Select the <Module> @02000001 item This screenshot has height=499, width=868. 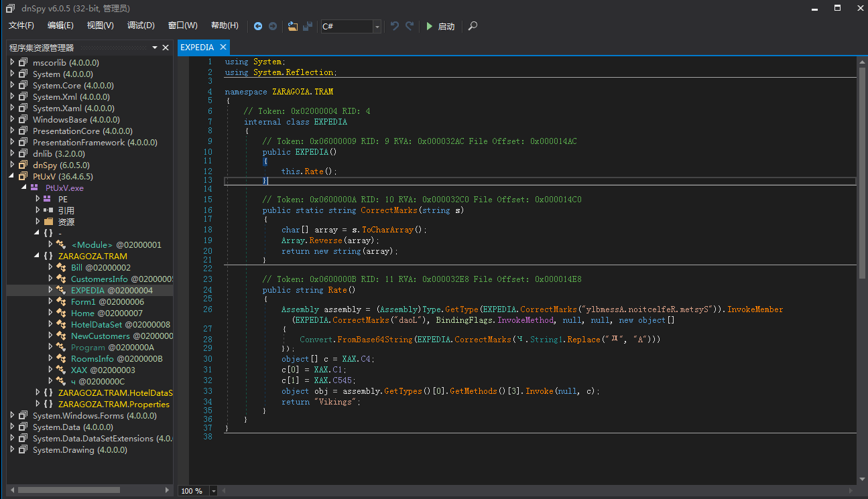coord(116,244)
